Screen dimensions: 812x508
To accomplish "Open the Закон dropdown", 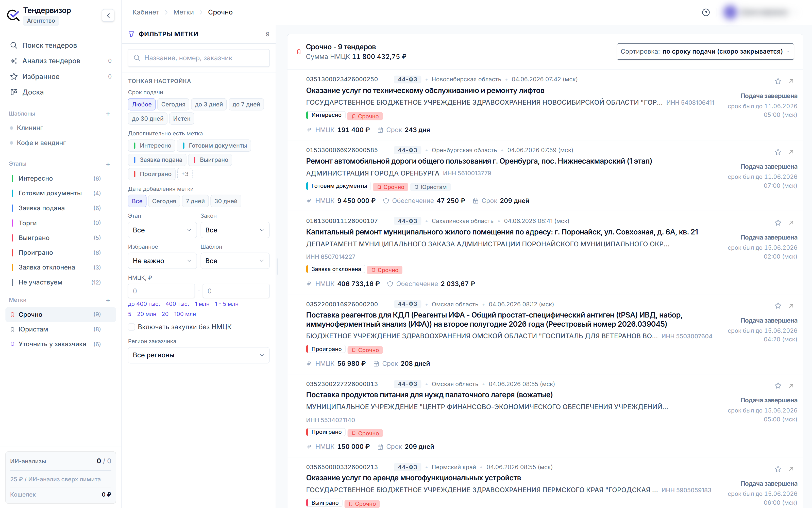I will coord(235,230).
